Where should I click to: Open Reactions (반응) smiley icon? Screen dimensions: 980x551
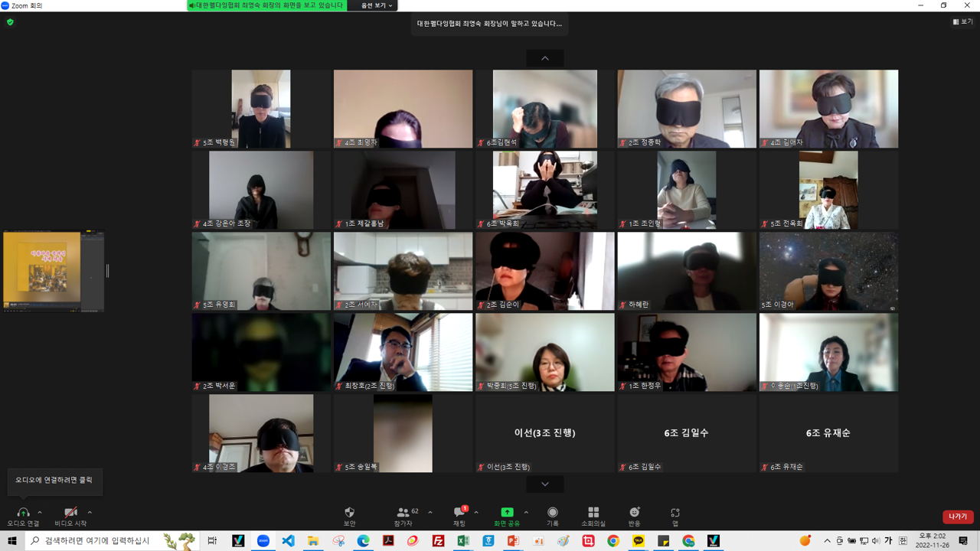[x=634, y=513]
